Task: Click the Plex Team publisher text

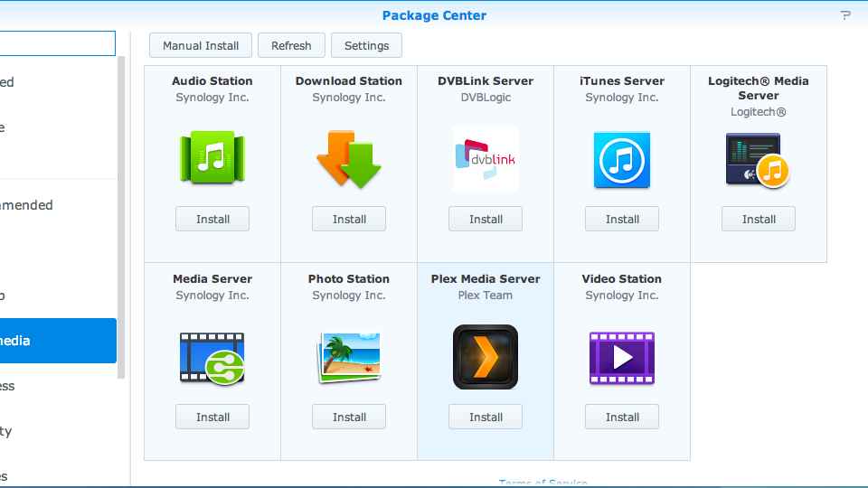Action: point(485,296)
